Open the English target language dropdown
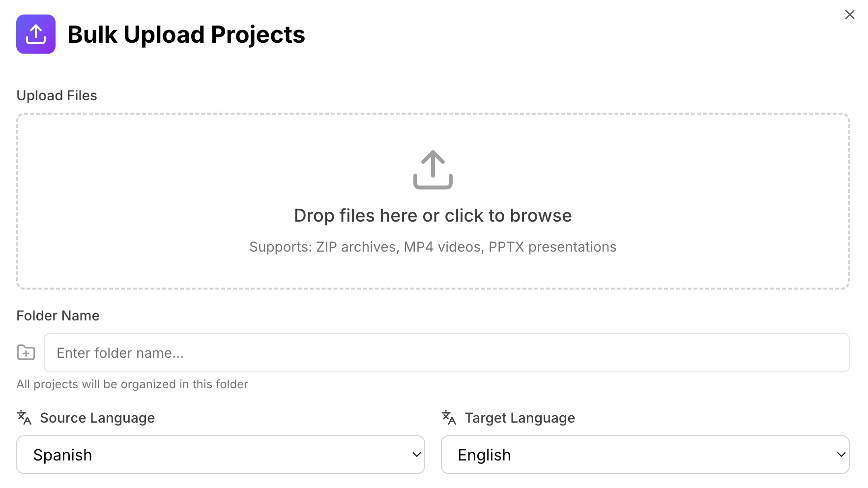Viewport: 868px width, 488px height. 645,455
